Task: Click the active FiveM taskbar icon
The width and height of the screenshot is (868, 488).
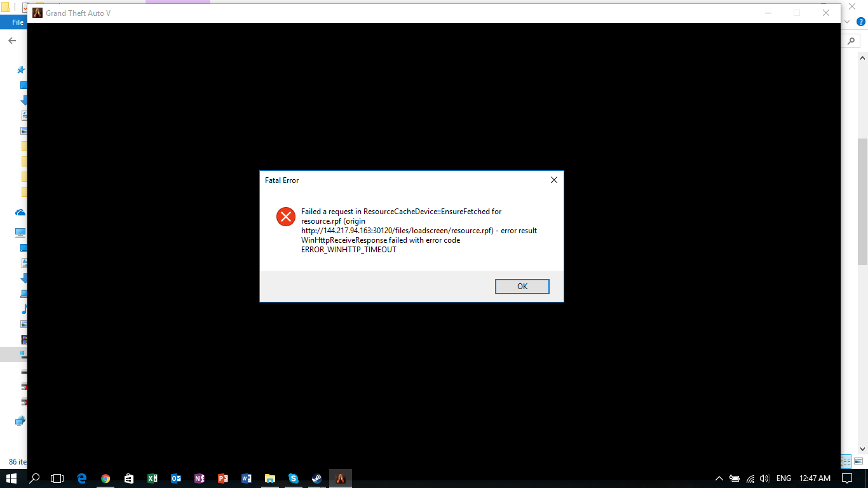Action: pos(341,478)
